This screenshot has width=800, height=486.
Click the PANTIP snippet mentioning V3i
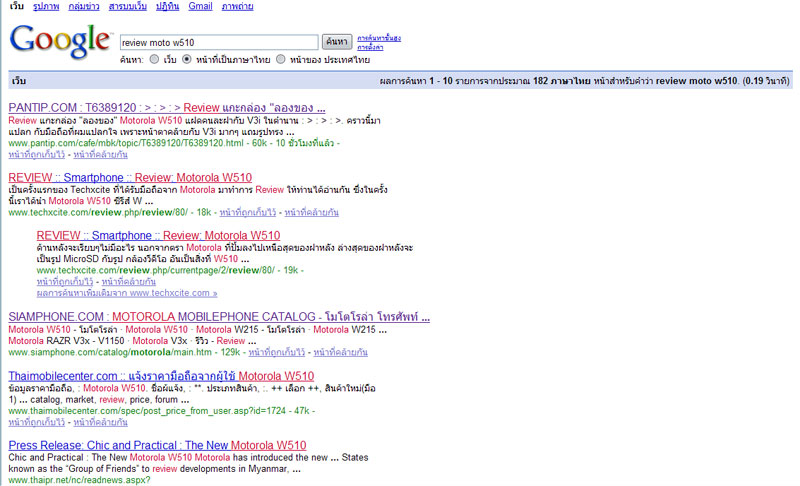click(194, 126)
